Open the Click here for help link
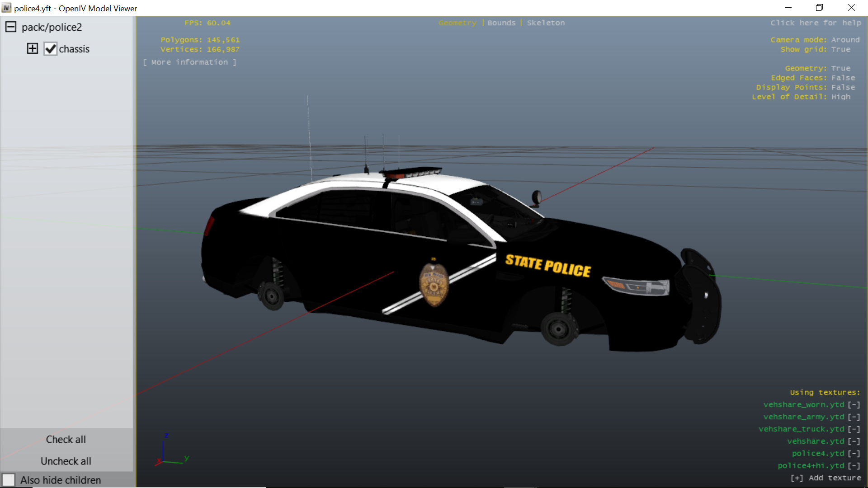The image size is (868, 488). click(816, 23)
